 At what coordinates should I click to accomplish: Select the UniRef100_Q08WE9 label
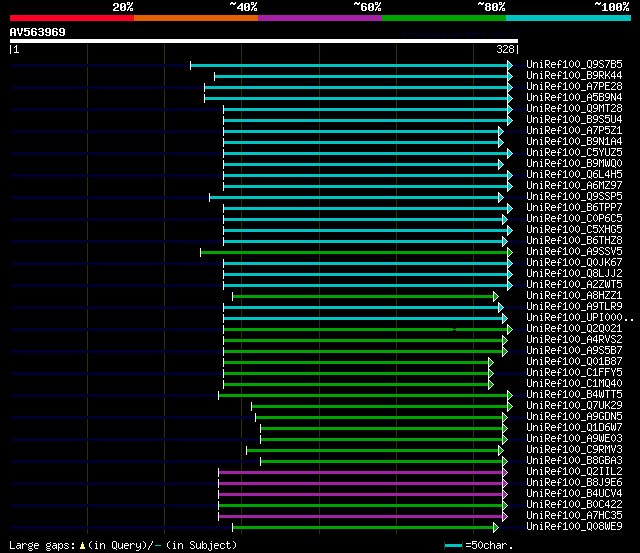click(x=574, y=527)
